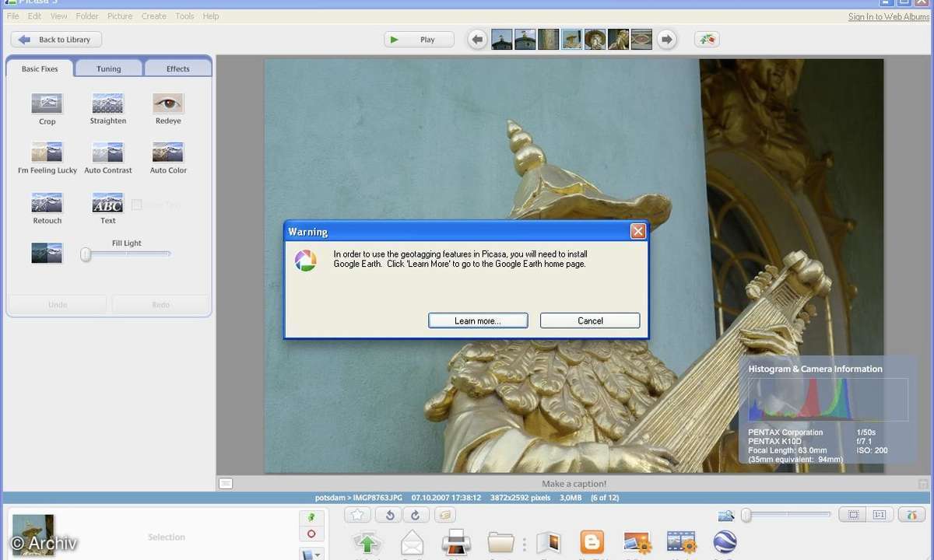Switch to the Tuning tab

pyautogui.click(x=109, y=68)
